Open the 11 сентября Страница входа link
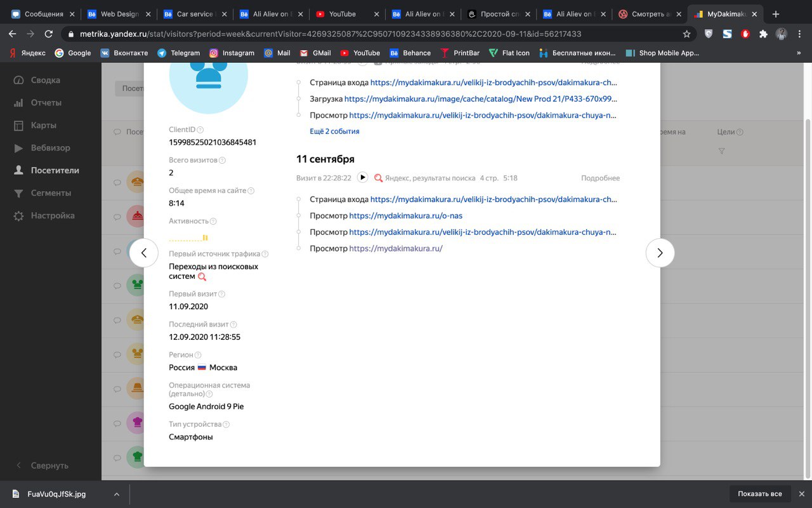 coord(494,199)
